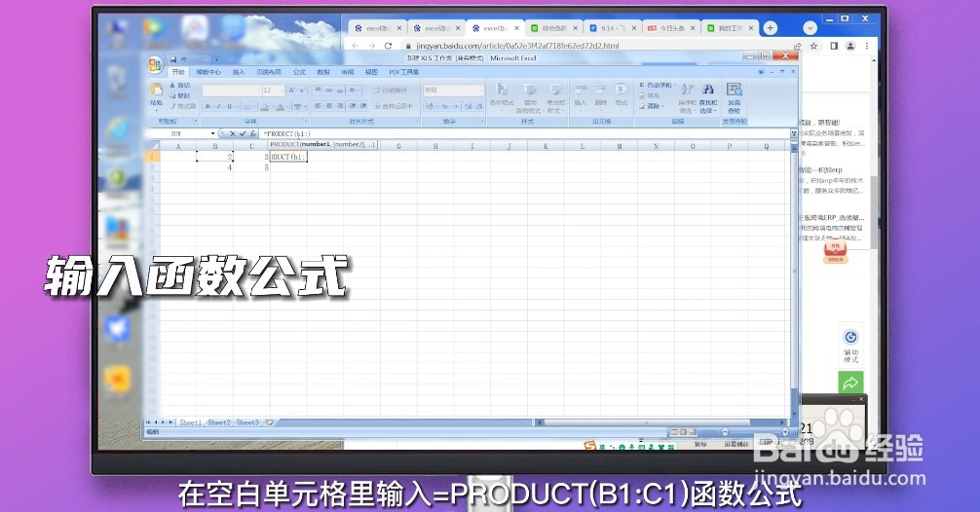The height and width of the screenshot is (512, 980).
Task: Click the bookmark star icon in Chrome
Action: pos(813,46)
